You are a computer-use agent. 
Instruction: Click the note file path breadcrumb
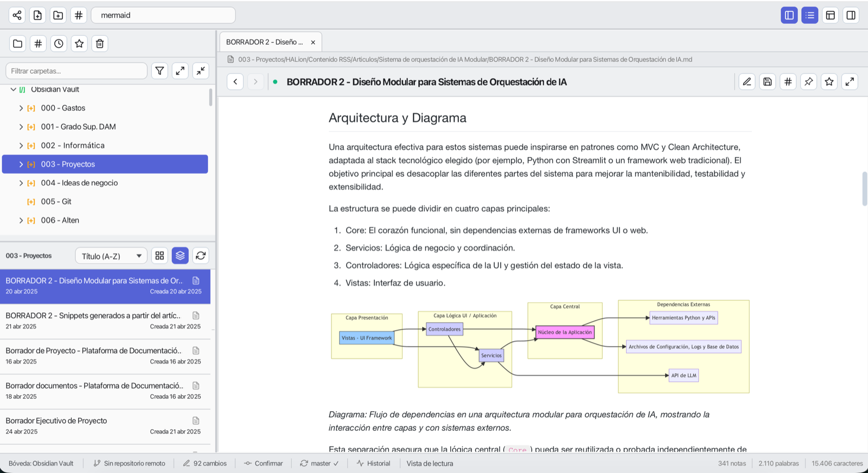click(465, 60)
